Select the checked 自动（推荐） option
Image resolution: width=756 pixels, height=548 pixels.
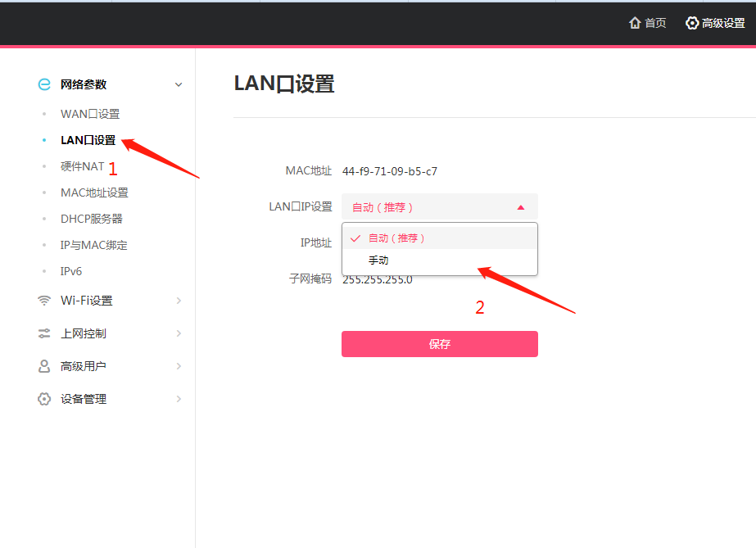(x=439, y=238)
